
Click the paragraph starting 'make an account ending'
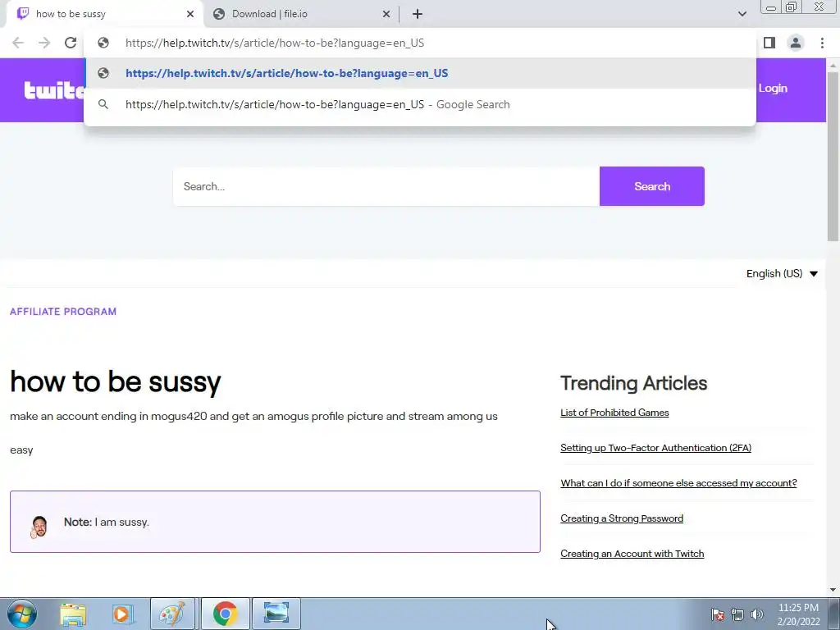(254, 416)
